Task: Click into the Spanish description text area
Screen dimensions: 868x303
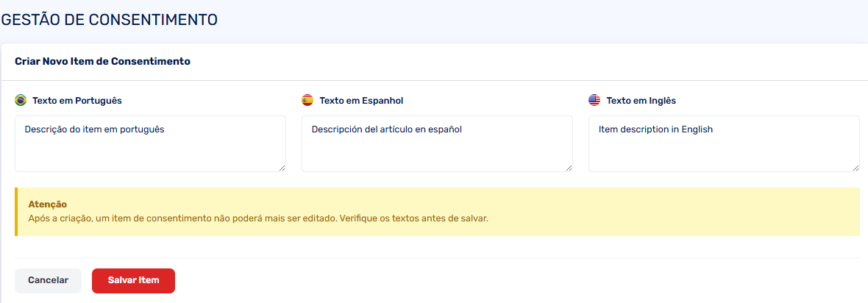Action: [437, 143]
